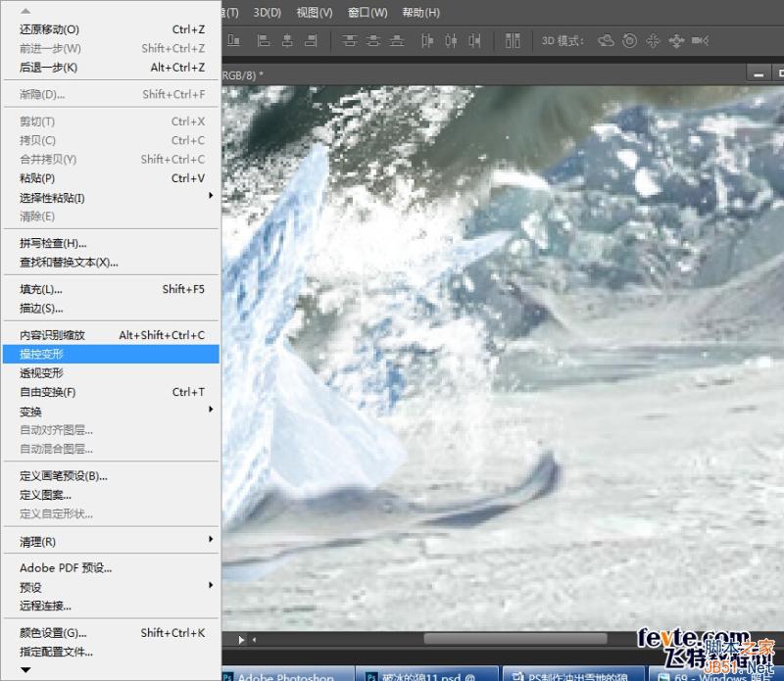Screen dimensions: 784x681
Task: Click the menu scroll-down arrow at bottom
Action: (26, 670)
